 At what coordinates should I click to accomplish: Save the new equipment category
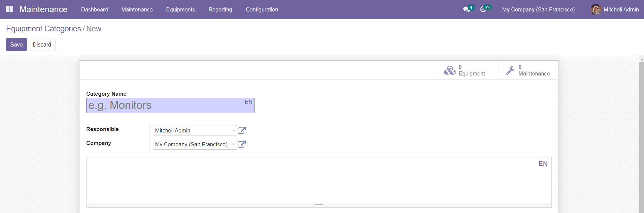pos(16,44)
